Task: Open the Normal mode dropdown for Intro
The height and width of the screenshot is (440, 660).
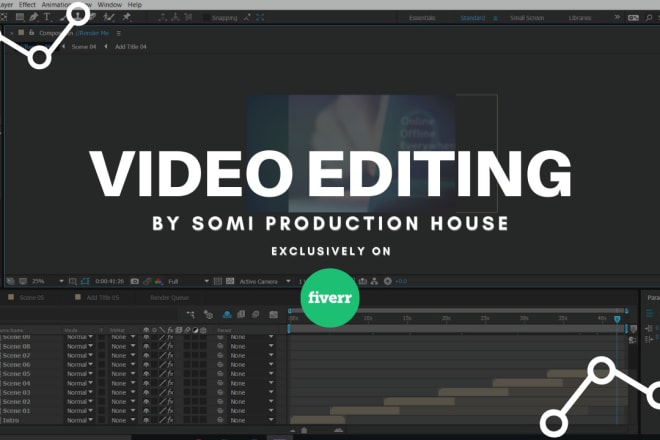Action: [x=80, y=420]
